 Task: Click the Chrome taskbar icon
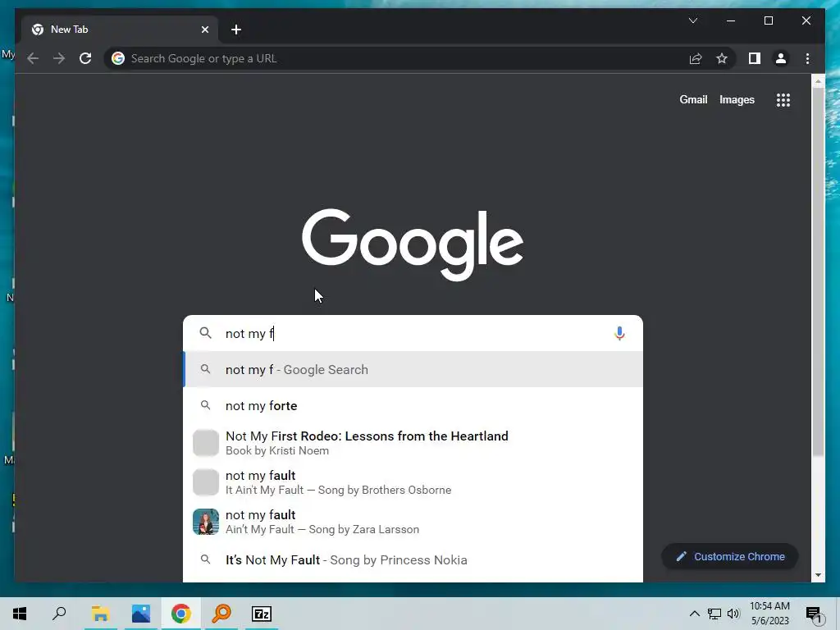click(x=181, y=614)
